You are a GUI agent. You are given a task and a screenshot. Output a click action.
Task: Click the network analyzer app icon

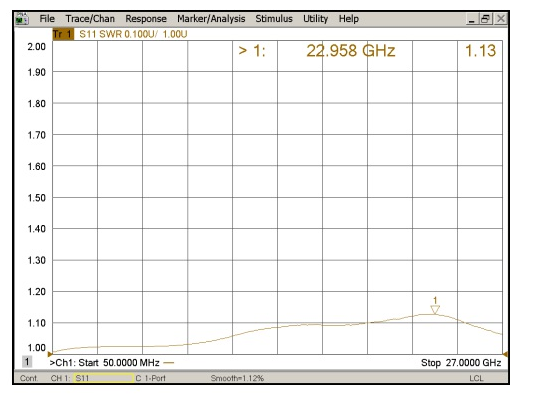(x=22, y=19)
